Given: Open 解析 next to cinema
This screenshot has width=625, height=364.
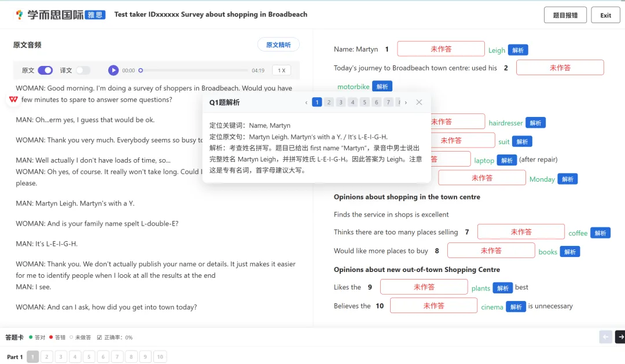Looking at the screenshot, I should 516,307.
